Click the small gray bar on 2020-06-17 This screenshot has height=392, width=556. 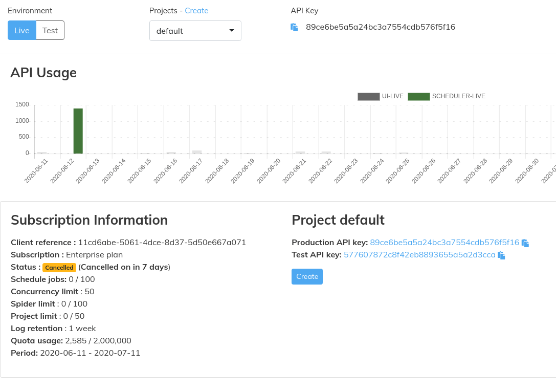click(196, 152)
